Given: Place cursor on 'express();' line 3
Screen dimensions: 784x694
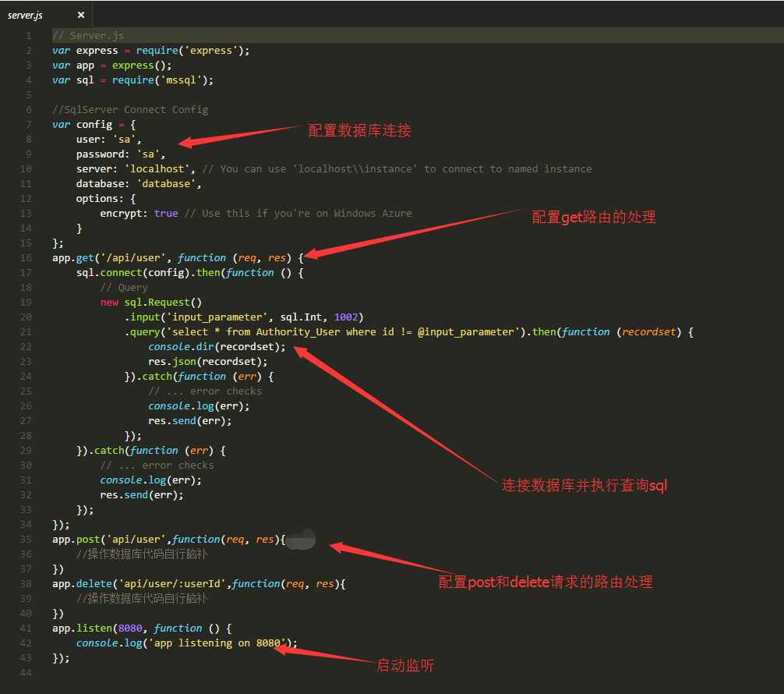Looking at the screenshot, I should pos(142,66).
